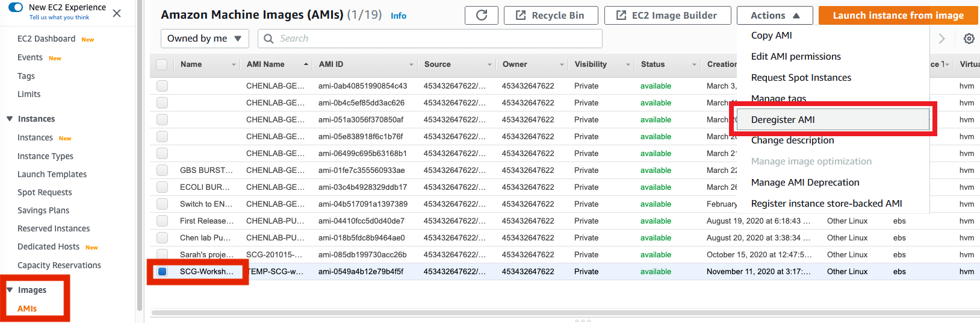Open Instance Types in sidebar

[x=45, y=156]
